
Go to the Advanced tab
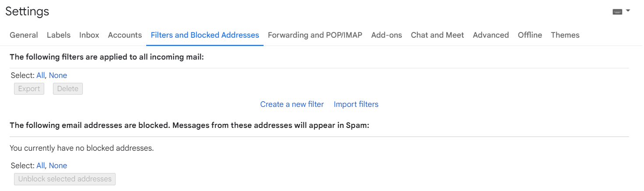pos(491,35)
